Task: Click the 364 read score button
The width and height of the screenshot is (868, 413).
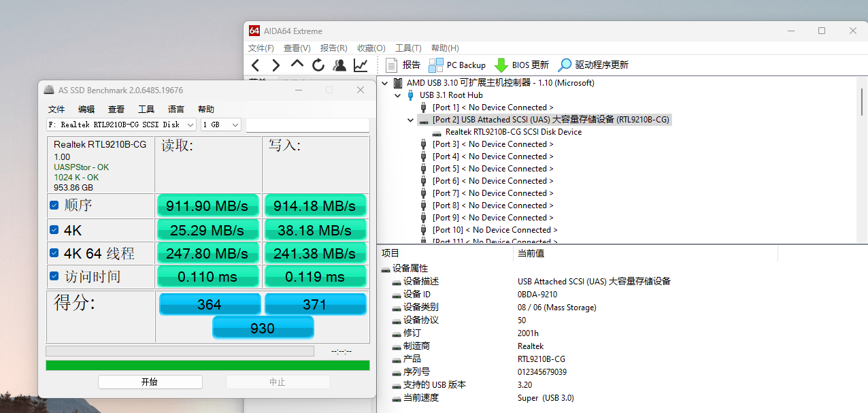Action: click(210, 305)
